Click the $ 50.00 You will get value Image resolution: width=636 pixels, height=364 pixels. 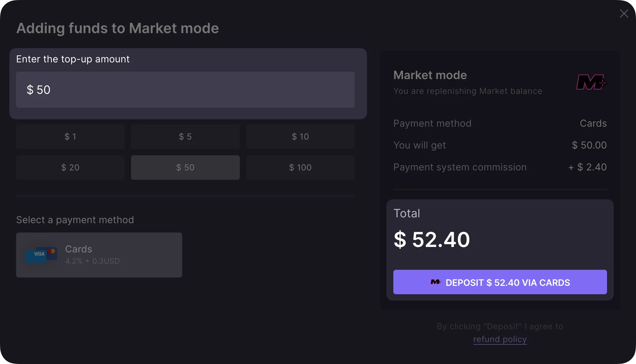click(589, 145)
